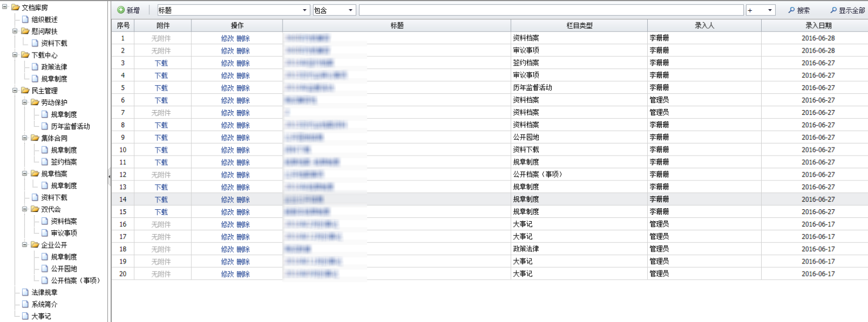This screenshot has width=868, height=322.
Task: Click the 下载中心 folder icon
Action: (25, 55)
